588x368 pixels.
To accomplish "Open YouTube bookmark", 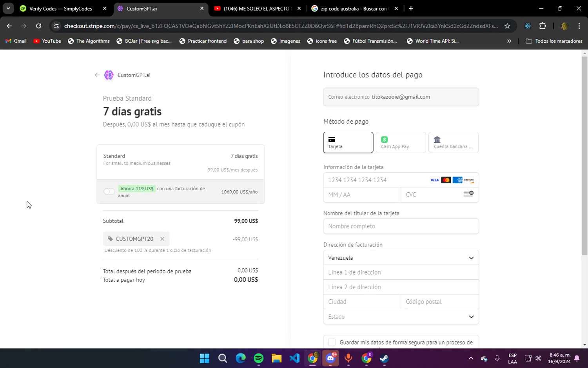I will pos(47,41).
